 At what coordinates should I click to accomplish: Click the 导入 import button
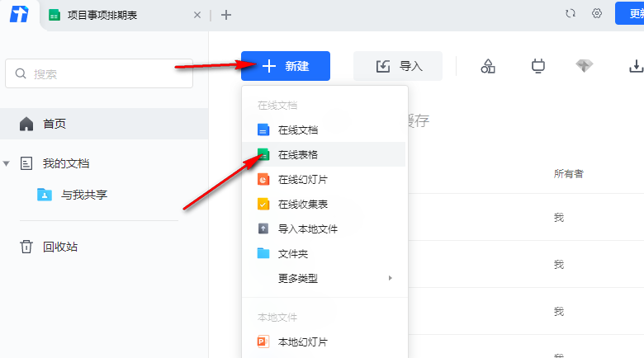click(398, 66)
